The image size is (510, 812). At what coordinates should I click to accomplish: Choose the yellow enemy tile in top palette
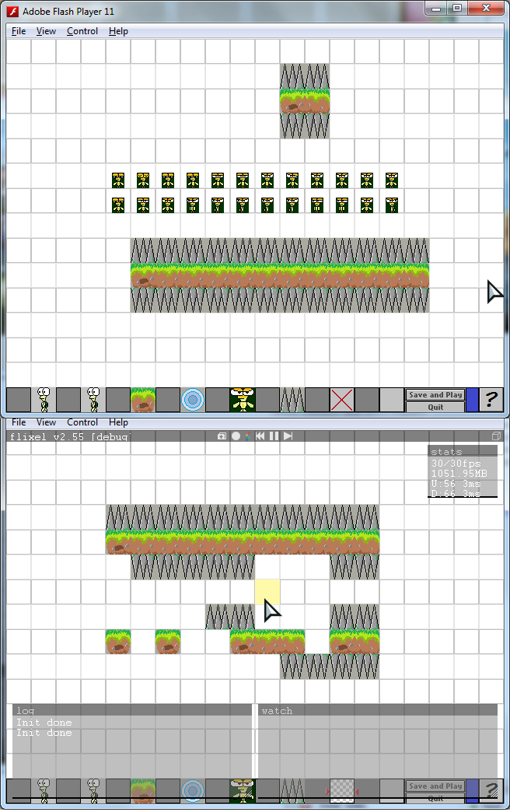(243, 400)
